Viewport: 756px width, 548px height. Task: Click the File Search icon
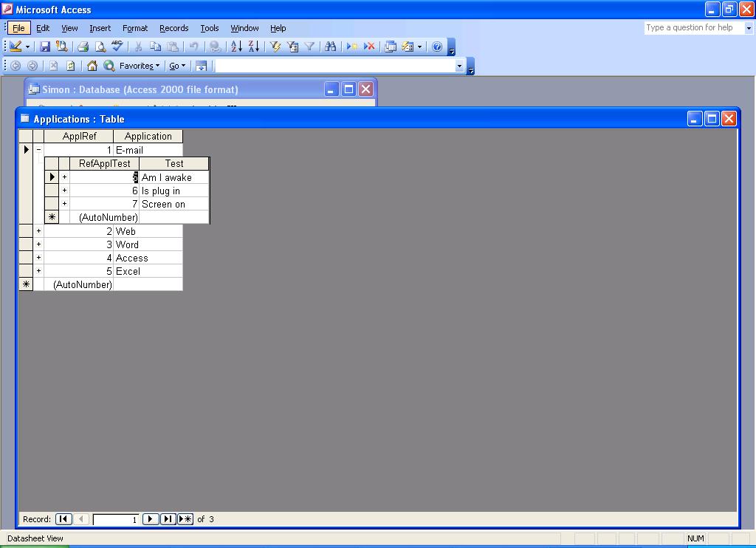click(x=61, y=47)
